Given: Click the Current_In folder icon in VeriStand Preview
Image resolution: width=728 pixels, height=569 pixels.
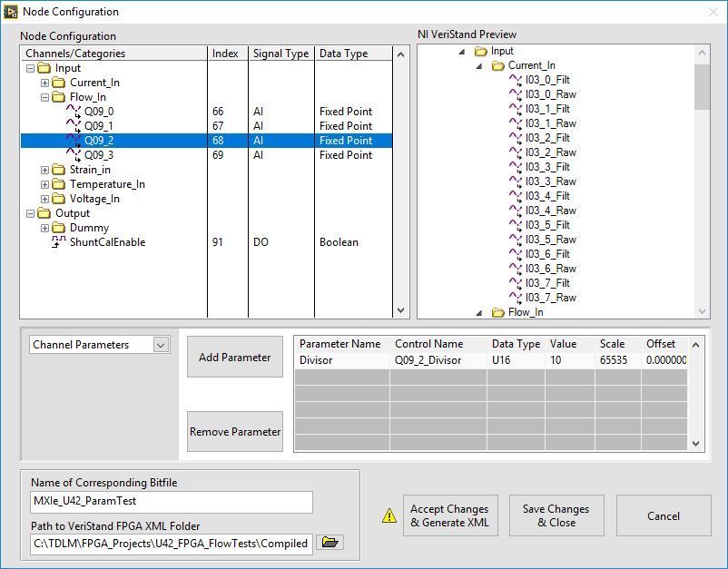Looking at the screenshot, I should [498, 65].
